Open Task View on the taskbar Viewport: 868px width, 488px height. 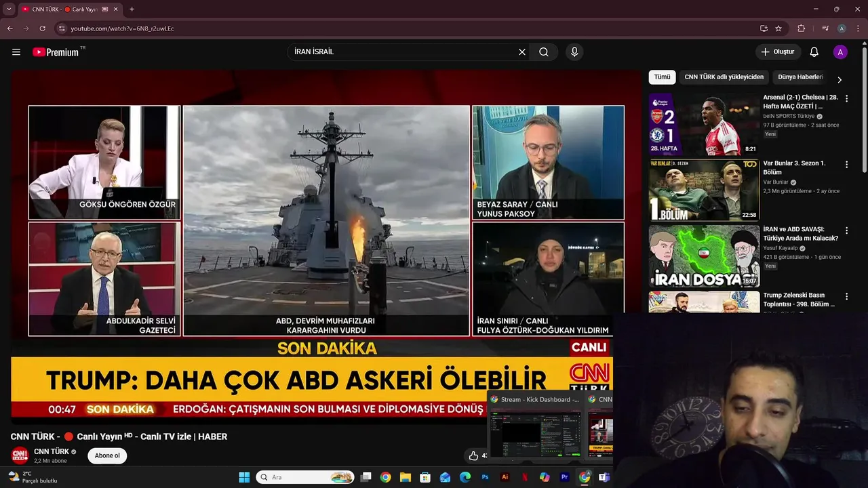point(366,477)
